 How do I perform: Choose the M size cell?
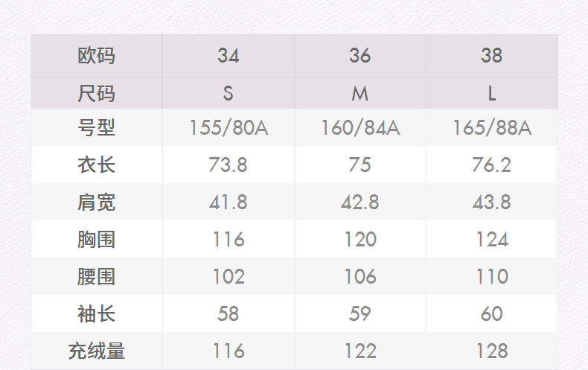tap(360, 94)
